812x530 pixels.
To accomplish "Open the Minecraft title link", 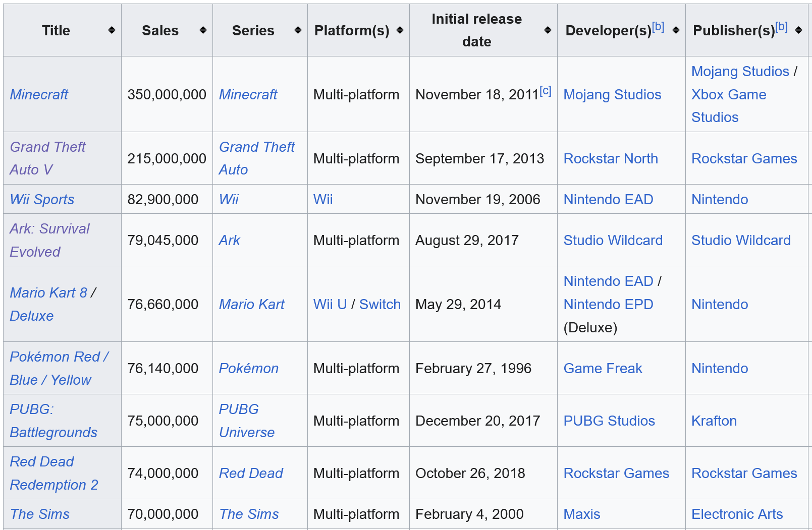I will point(39,94).
